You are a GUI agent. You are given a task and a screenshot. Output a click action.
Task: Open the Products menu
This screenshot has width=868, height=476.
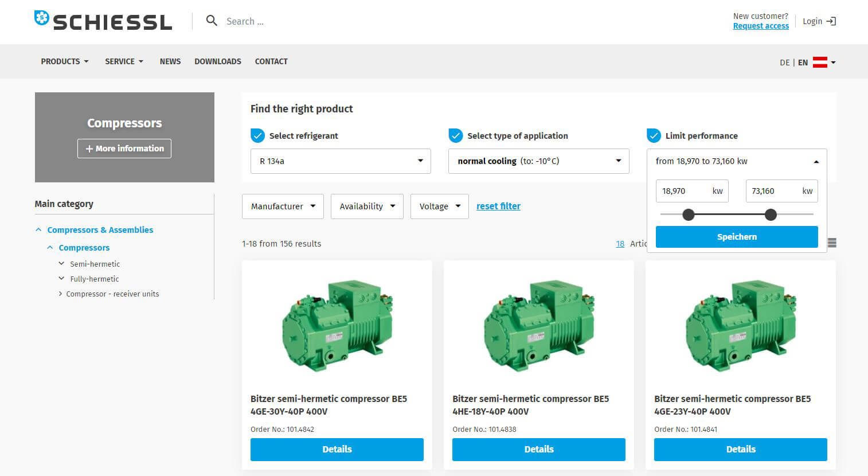click(64, 61)
